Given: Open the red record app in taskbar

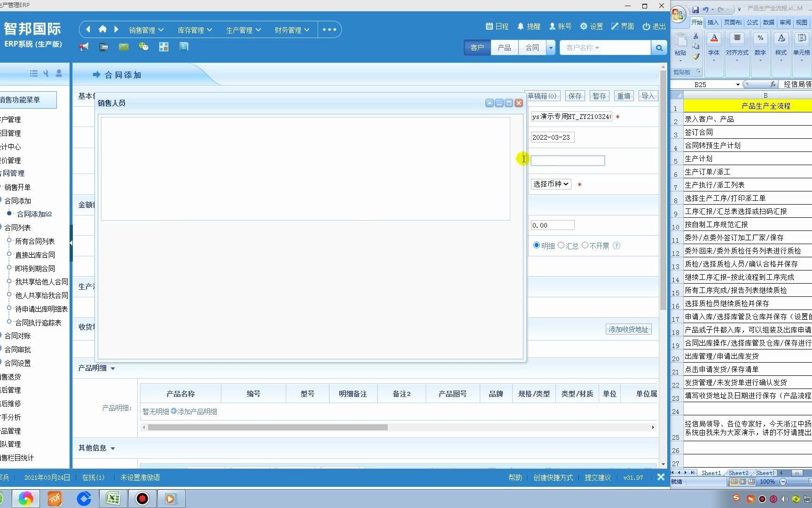Looking at the screenshot, I should pyautogui.click(x=142, y=499).
